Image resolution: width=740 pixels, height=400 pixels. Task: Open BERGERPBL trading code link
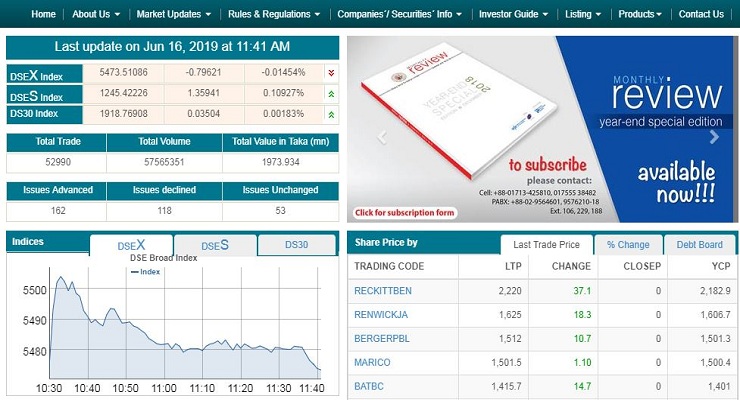tap(382, 339)
